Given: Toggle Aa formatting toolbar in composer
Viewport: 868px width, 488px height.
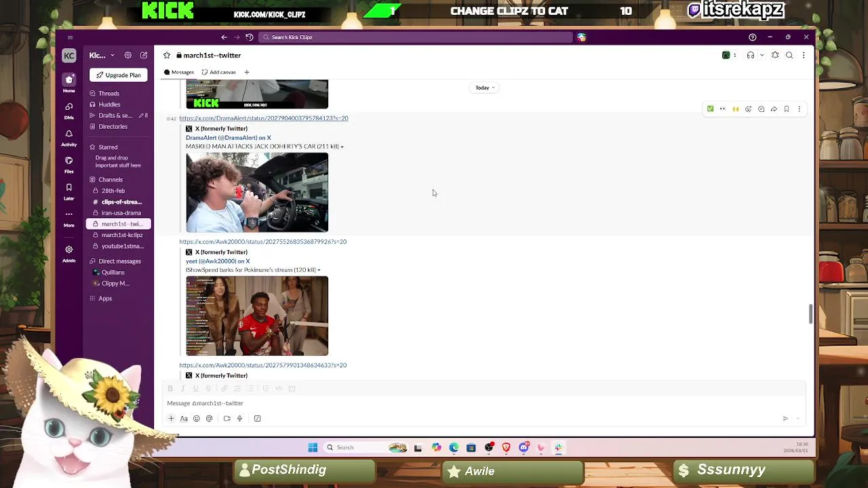Looking at the screenshot, I should tap(184, 419).
